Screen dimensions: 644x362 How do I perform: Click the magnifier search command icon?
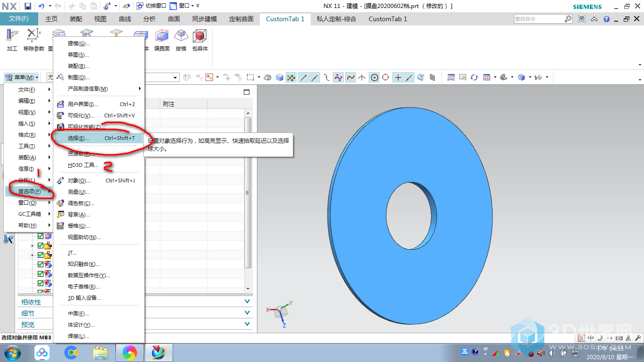pos(568,19)
